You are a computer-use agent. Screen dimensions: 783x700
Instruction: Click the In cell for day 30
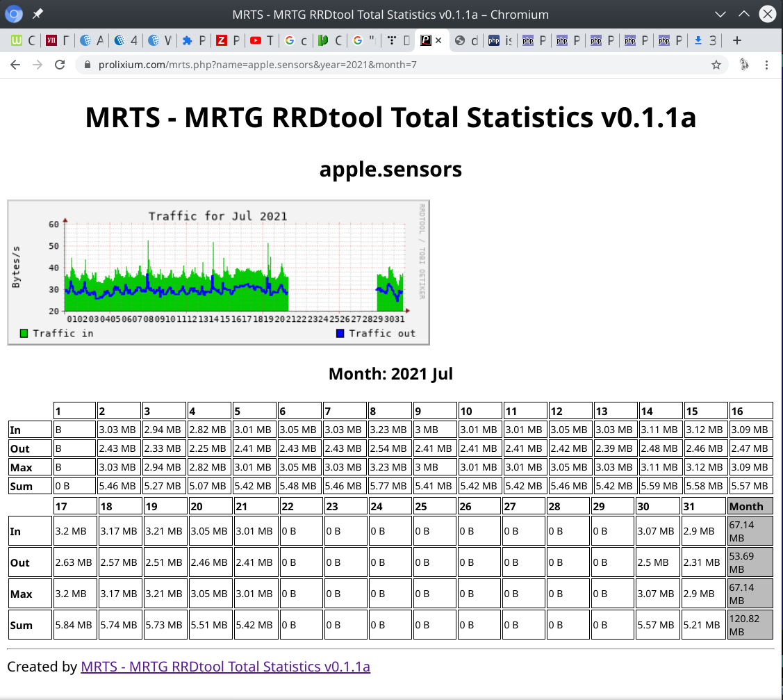click(658, 531)
